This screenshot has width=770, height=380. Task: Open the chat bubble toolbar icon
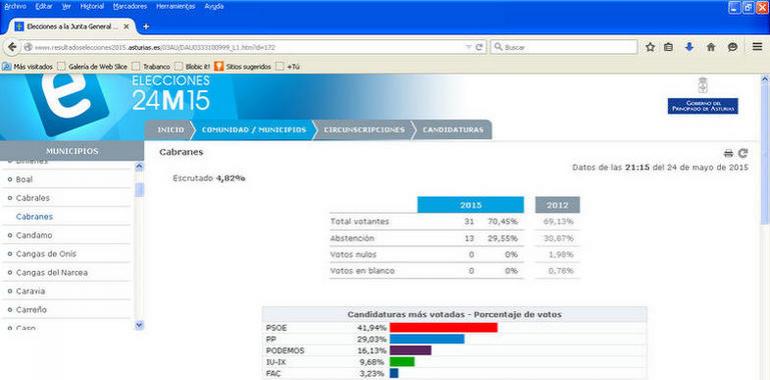click(733, 47)
